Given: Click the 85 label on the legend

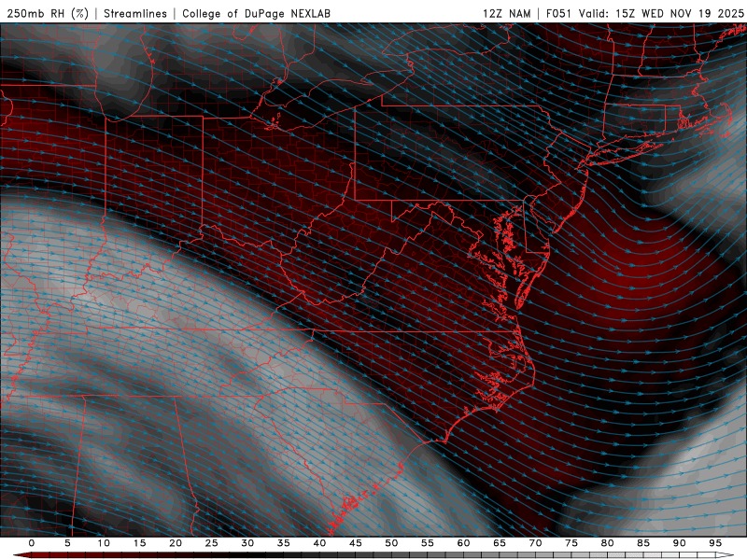Looking at the screenshot, I should (x=643, y=543).
